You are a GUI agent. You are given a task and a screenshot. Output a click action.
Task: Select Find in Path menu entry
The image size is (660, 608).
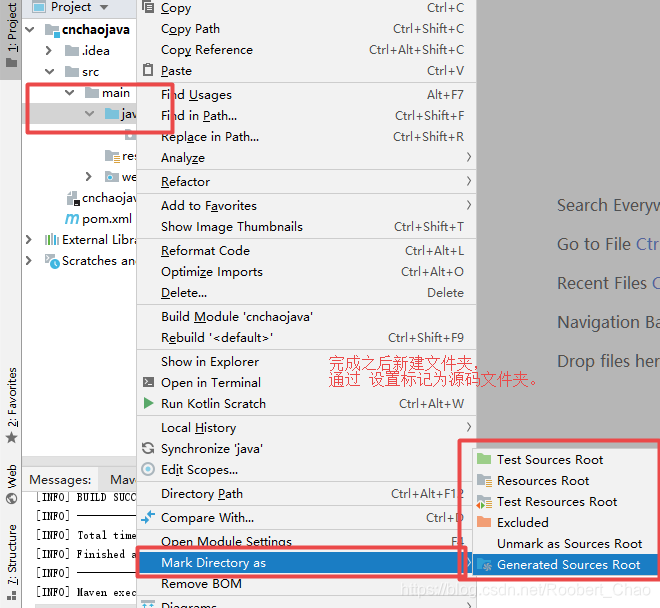[306, 116]
